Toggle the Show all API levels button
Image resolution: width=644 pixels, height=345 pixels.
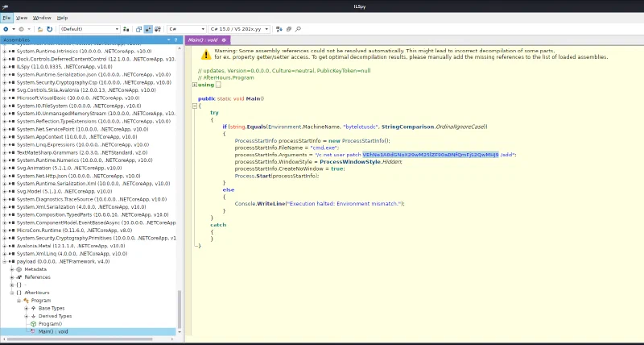tap(158, 29)
